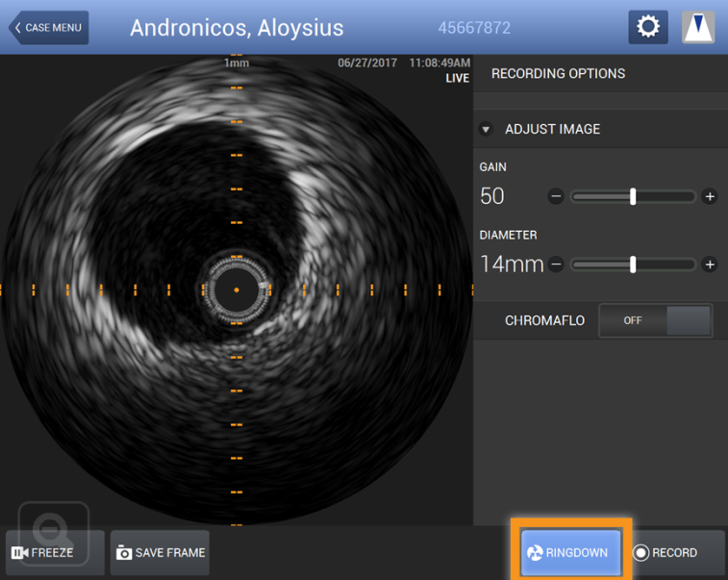The width and height of the screenshot is (728, 580).
Task: Collapse the Adjust Image section triangle
Action: pyautogui.click(x=486, y=129)
